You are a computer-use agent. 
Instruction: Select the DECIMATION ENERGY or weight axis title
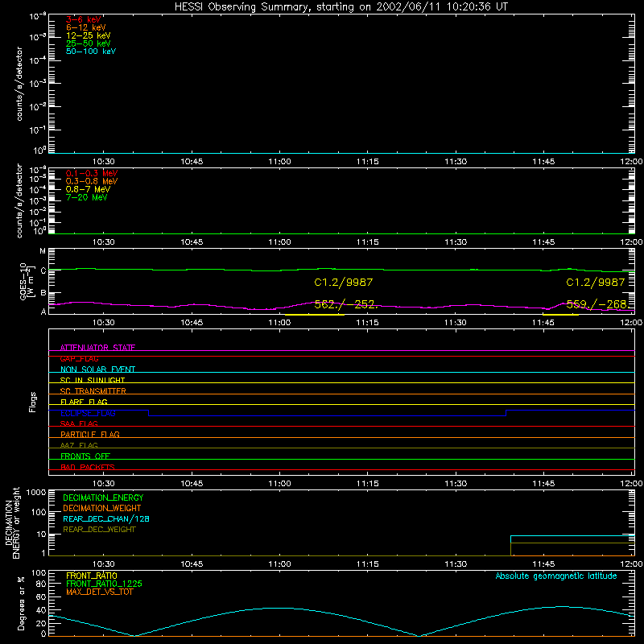pyautogui.click(x=12, y=522)
